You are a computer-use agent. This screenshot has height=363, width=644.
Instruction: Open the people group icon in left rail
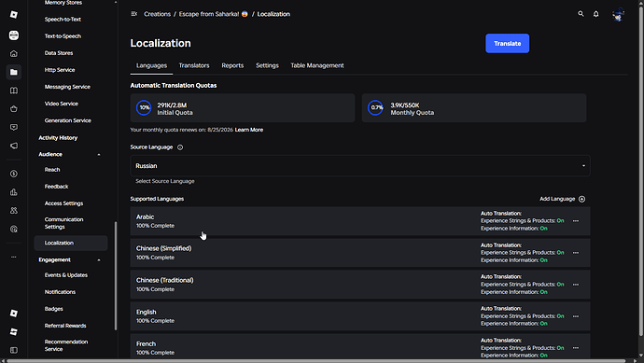pos(14,210)
